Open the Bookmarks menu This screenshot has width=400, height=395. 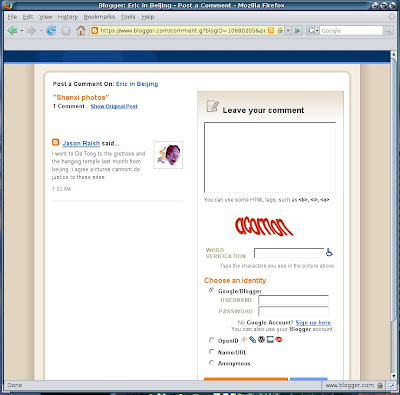point(99,17)
